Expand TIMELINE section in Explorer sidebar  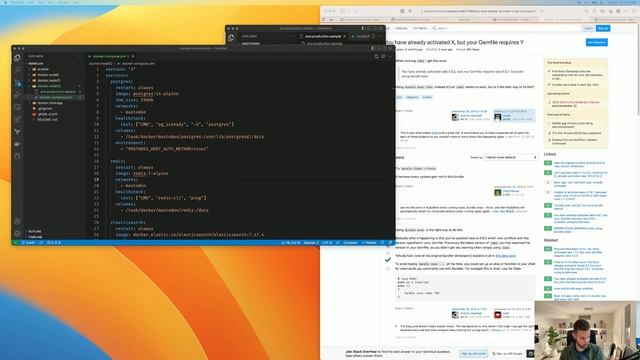click(35, 237)
